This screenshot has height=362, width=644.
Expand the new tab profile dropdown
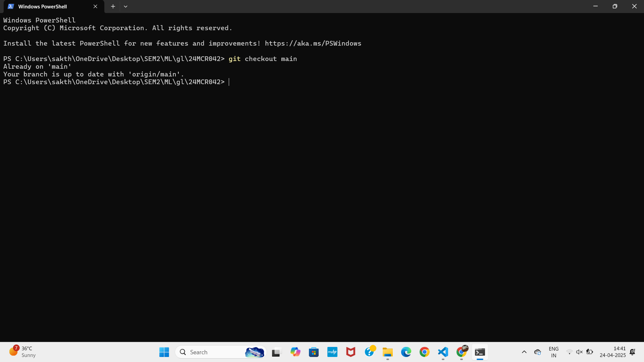(125, 6)
